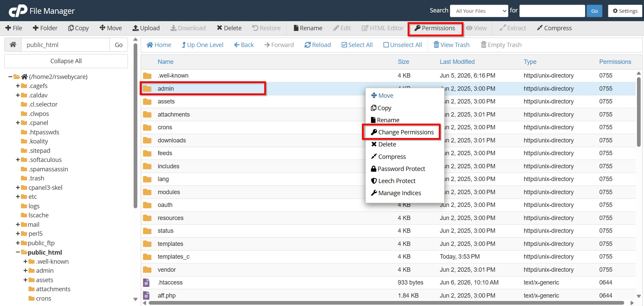Click the folder tree vertical scrollbar
Viewport: 644px width, 306px height.
(135, 126)
